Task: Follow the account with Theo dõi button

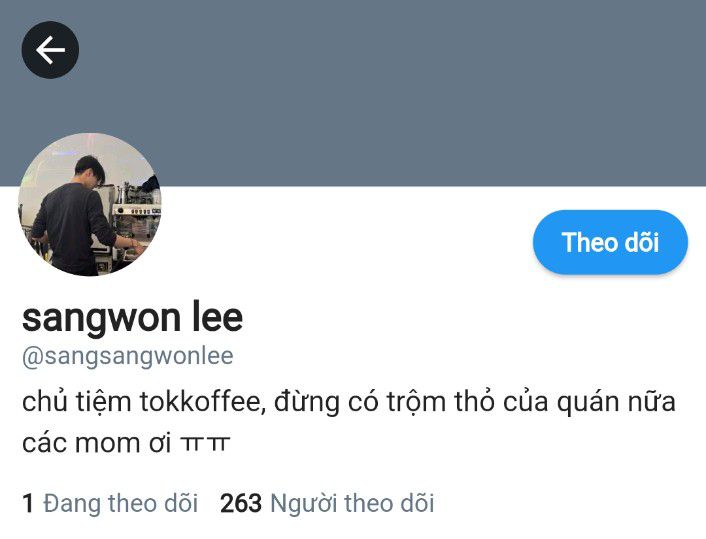Action: [x=610, y=242]
